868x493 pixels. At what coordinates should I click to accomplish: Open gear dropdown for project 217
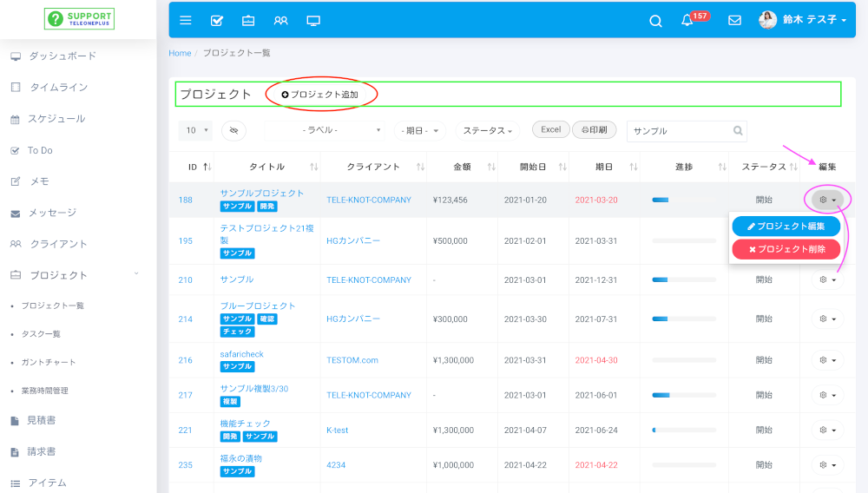click(827, 395)
